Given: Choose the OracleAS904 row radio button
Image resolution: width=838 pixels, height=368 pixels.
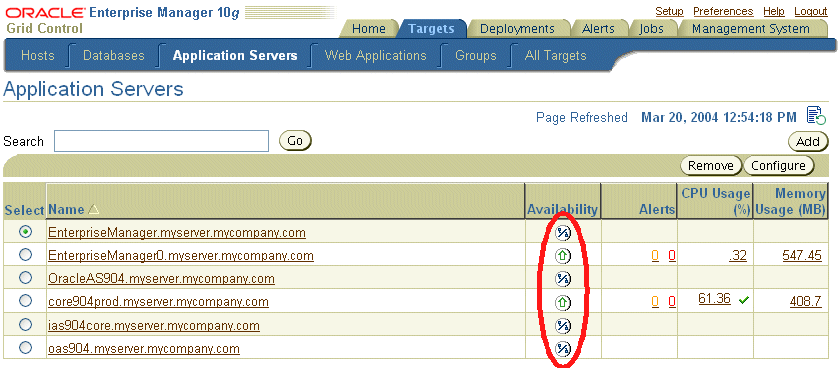Looking at the screenshot, I should [25, 278].
